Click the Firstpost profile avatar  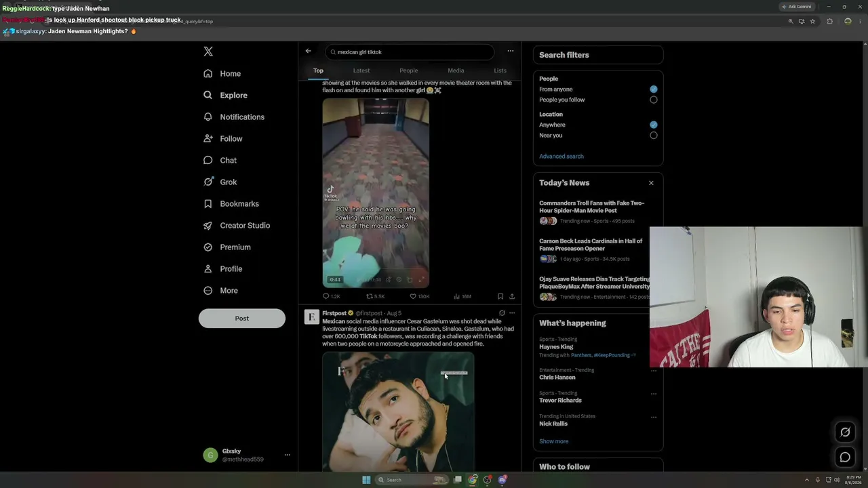pyautogui.click(x=312, y=317)
